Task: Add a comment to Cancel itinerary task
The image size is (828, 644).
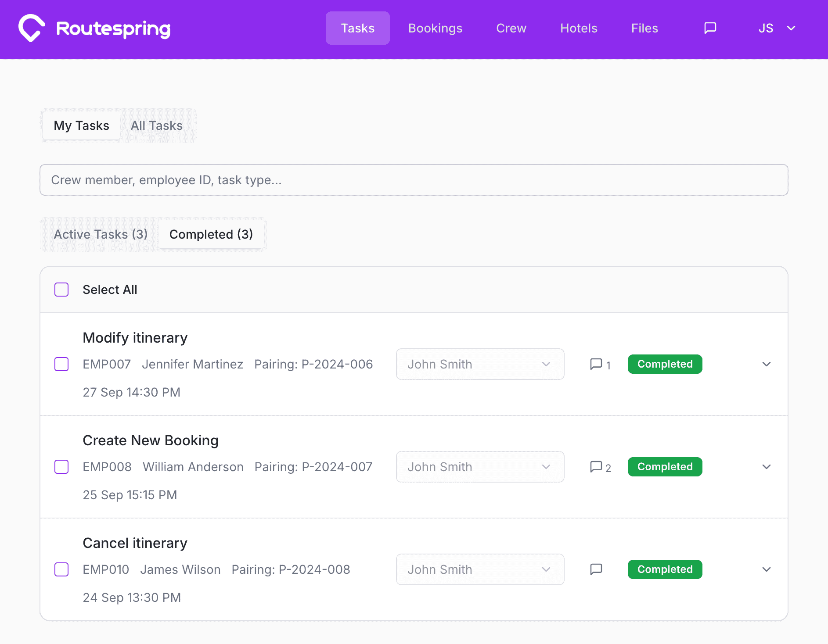Action: tap(596, 569)
